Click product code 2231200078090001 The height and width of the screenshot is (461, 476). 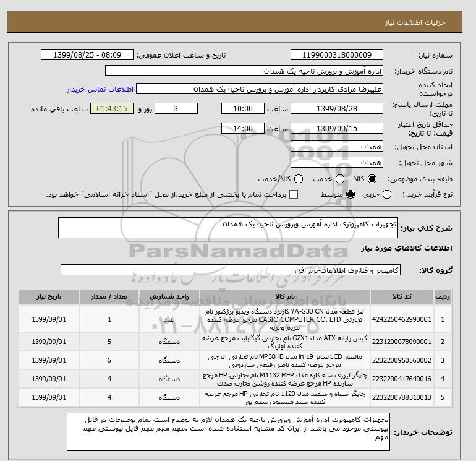click(x=402, y=342)
